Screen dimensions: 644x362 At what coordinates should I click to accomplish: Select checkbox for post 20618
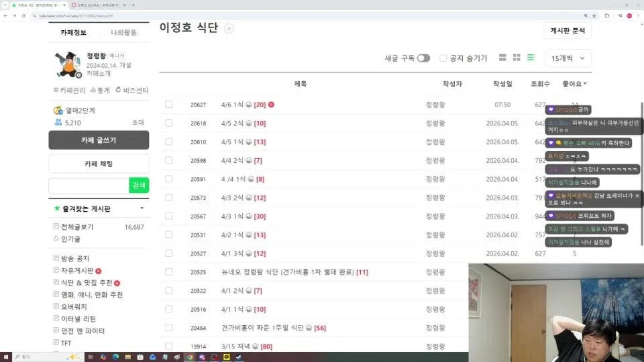click(x=169, y=123)
